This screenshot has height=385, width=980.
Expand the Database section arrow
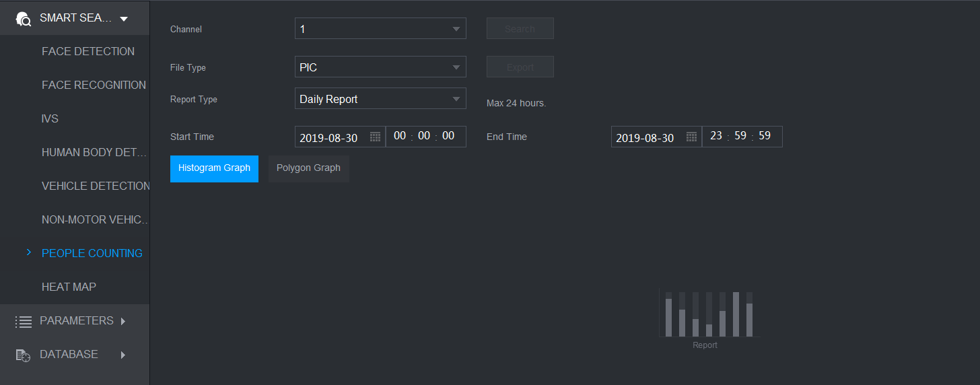click(x=123, y=355)
